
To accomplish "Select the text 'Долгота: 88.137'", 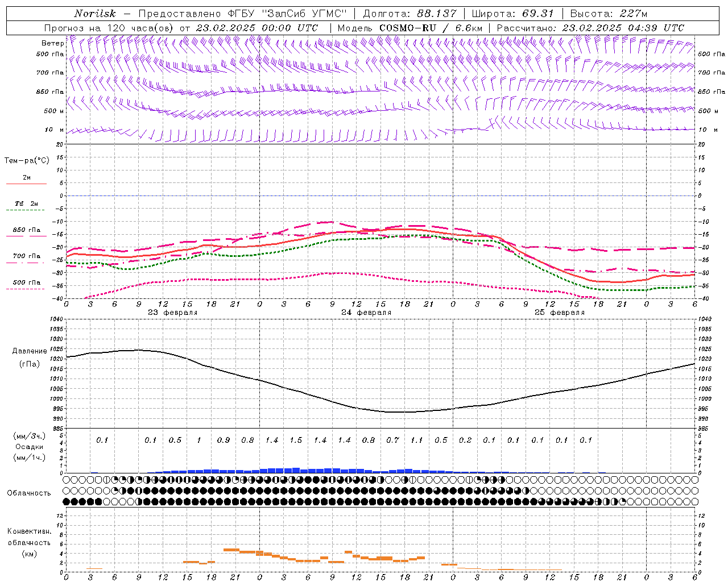I will (x=409, y=14).
